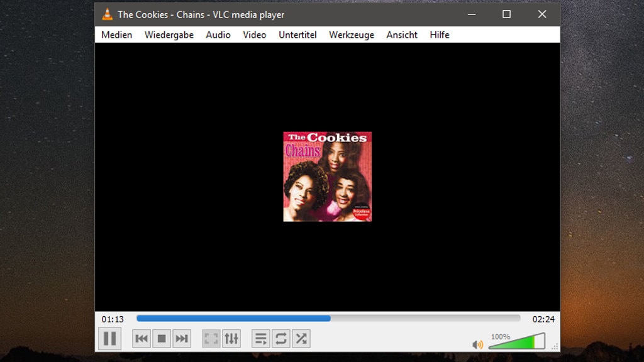The height and width of the screenshot is (362, 644).
Task: Mute audio via the speaker icon
Action: point(477,344)
